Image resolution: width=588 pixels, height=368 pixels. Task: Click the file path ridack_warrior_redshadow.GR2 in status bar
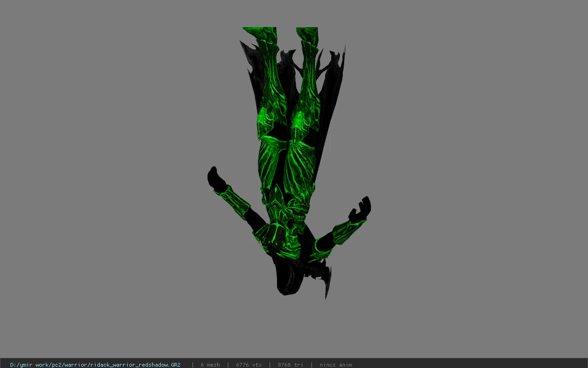click(95, 365)
